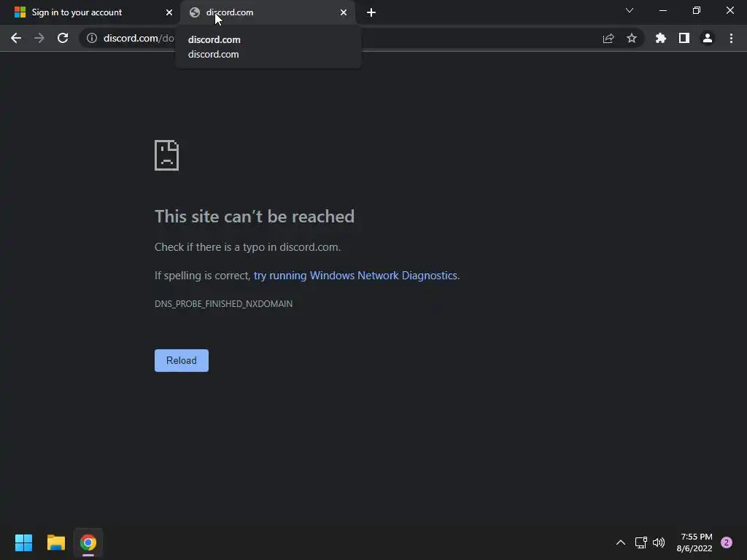Open File Explorer from the taskbar
This screenshot has width=747, height=560.
(x=55, y=542)
